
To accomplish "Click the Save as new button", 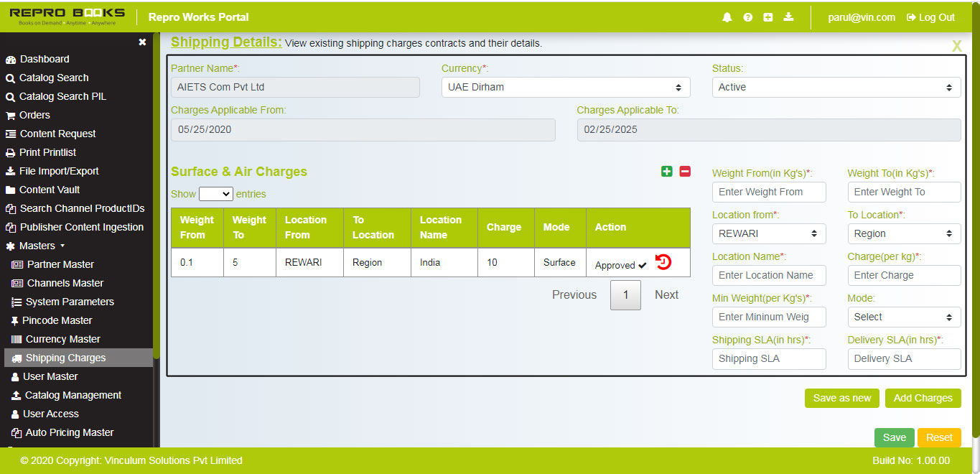I will 841,398.
